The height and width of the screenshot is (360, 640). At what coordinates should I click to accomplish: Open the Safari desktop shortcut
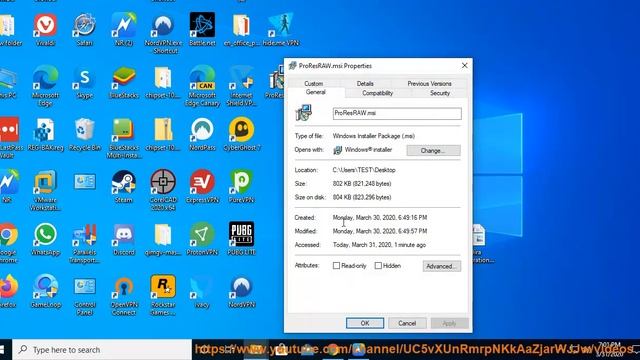(x=84, y=29)
